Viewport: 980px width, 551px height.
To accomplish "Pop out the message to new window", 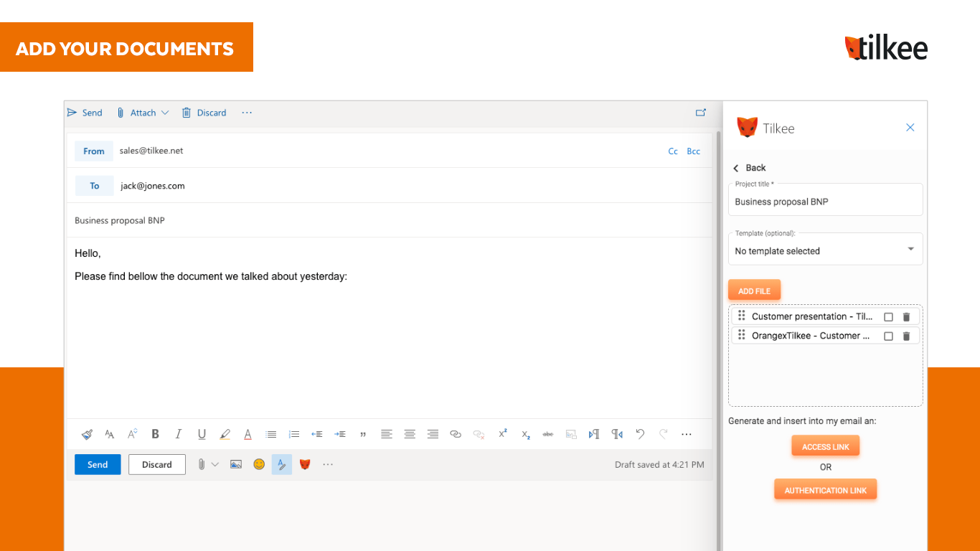I will pos(701,113).
